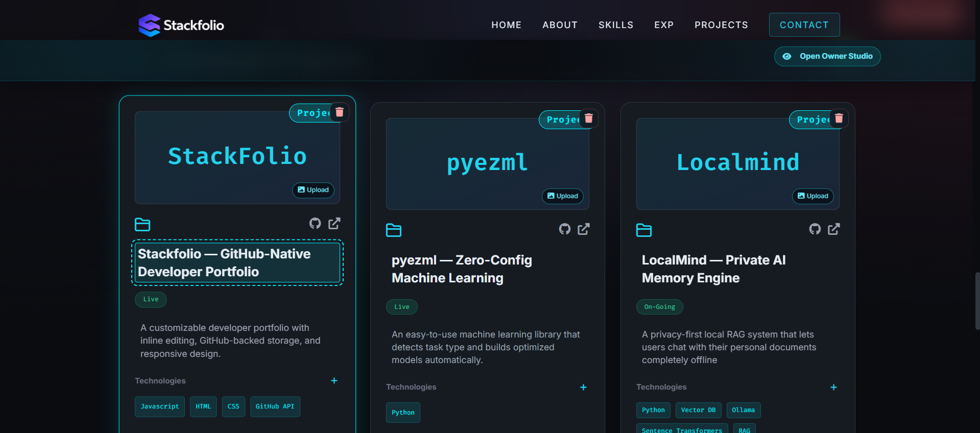Viewport: 980px width, 433px height.
Task: Select Projects in the navigation
Action: tap(721, 25)
